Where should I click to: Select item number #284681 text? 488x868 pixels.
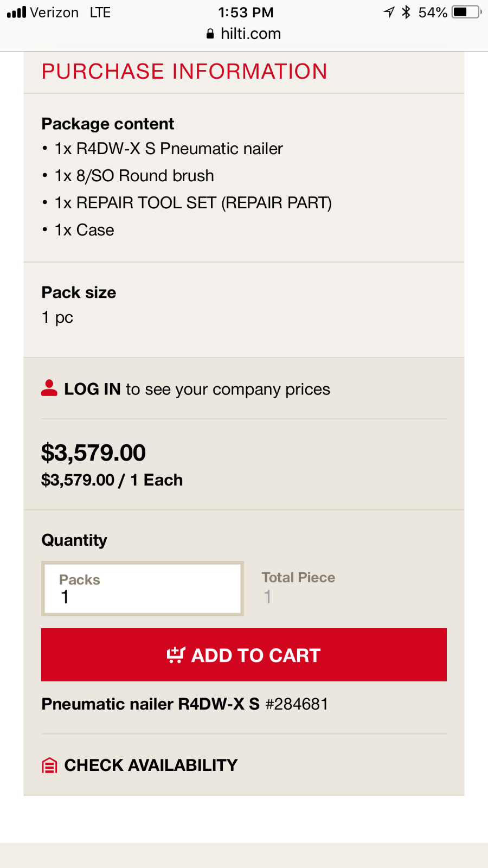(x=297, y=704)
